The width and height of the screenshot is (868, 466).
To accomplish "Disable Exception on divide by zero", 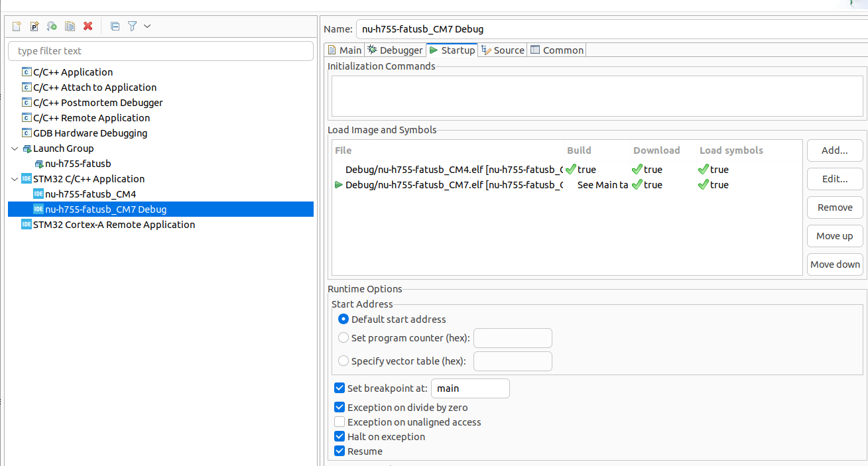I will pyautogui.click(x=340, y=407).
